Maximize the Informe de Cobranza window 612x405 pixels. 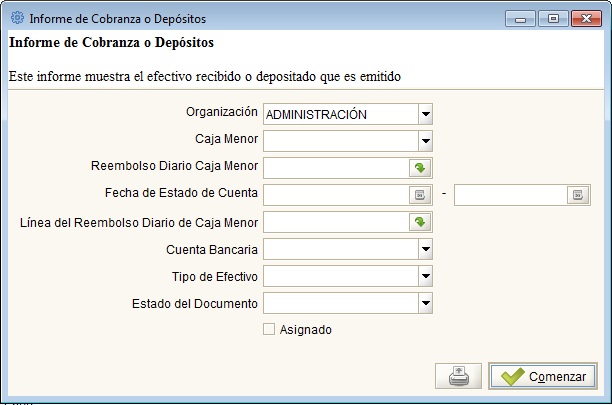tap(553, 19)
